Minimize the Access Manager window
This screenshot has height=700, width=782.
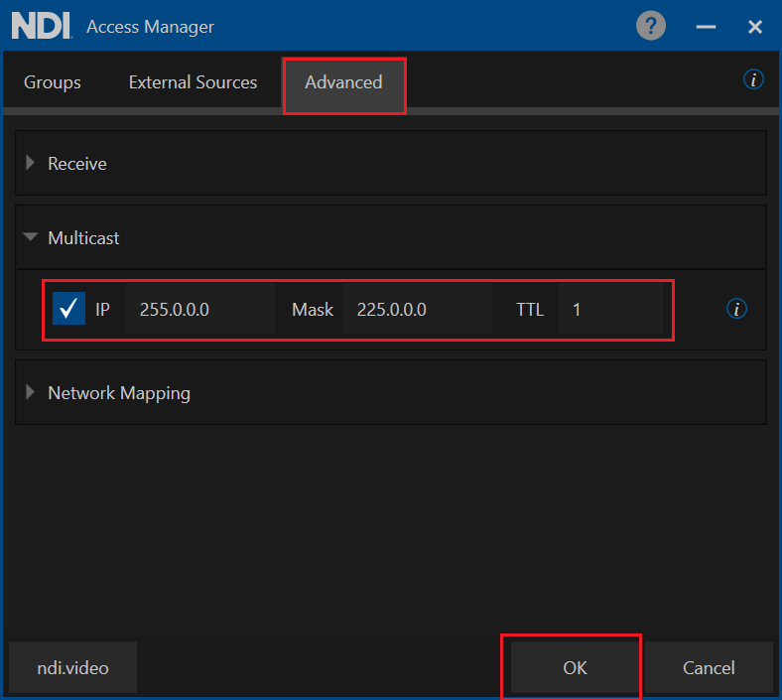[x=706, y=27]
